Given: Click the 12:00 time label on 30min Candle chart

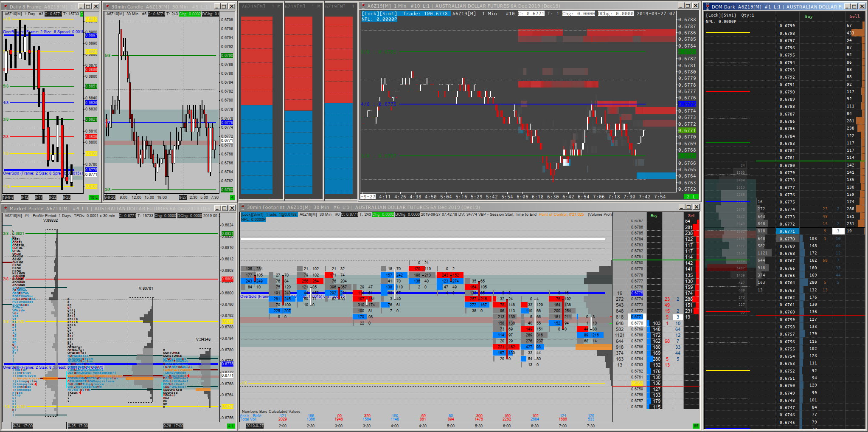Looking at the screenshot, I should click(x=136, y=197).
